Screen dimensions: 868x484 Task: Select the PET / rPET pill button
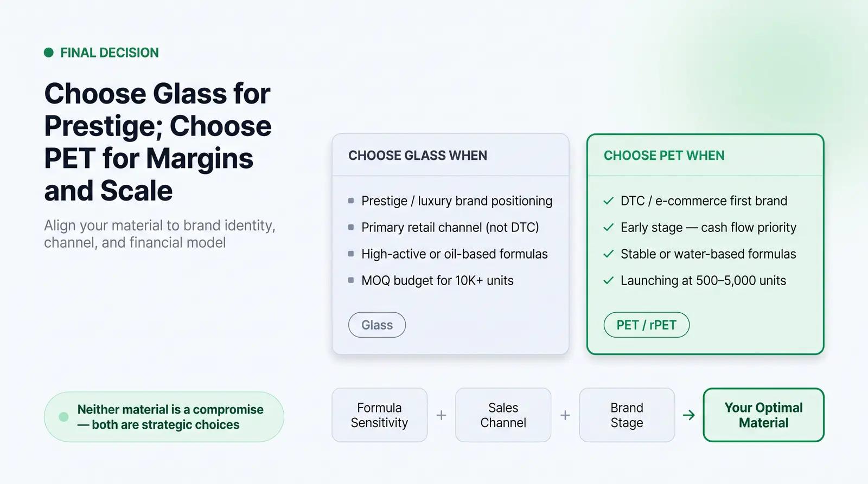(647, 325)
